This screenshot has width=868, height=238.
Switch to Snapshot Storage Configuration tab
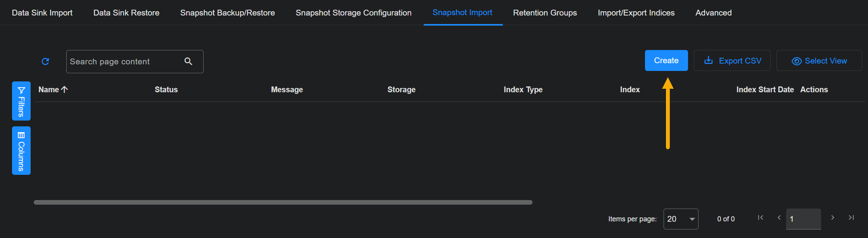(x=353, y=13)
